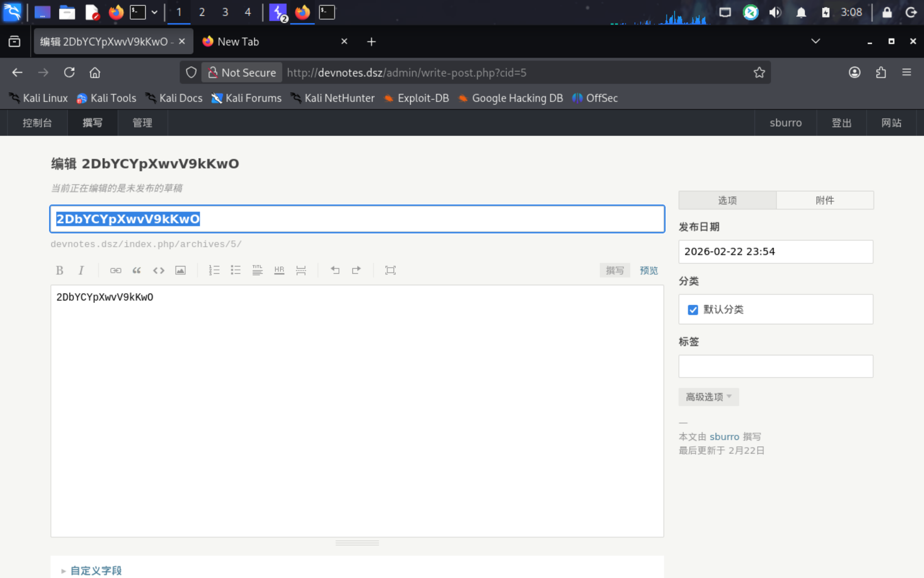The image size is (924, 578).
Task: Expand the 高级选项 dropdown
Action: pos(708,397)
